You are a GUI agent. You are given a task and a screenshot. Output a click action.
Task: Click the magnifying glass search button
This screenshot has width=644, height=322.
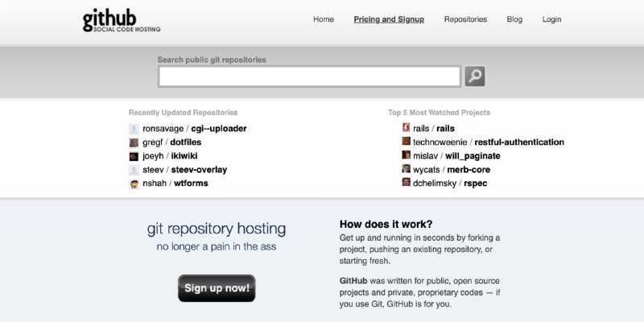475,76
